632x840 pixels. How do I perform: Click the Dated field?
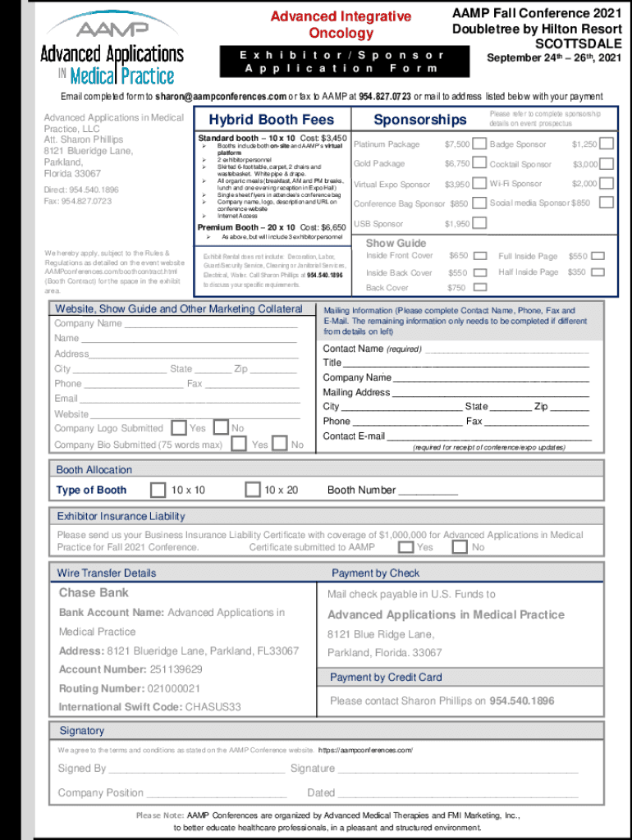pyautogui.click(x=457, y=793)
